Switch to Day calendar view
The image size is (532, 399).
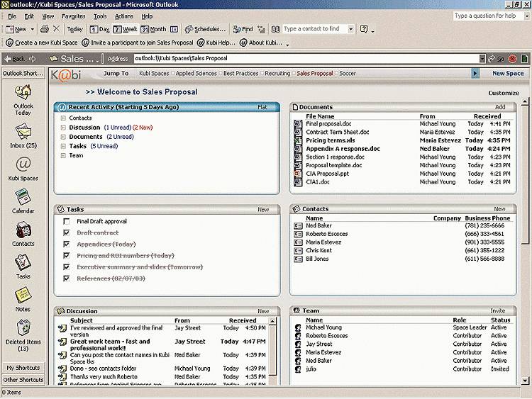(99, 29)
